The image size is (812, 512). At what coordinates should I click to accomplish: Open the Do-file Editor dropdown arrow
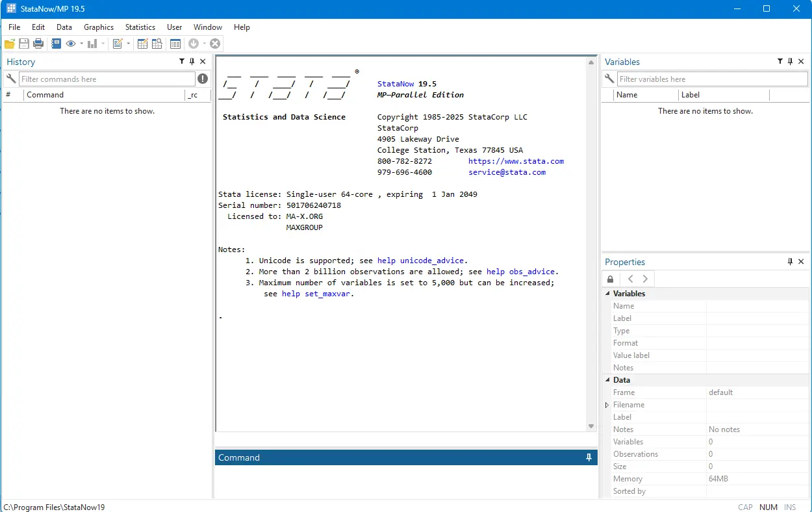pos(128,44)
